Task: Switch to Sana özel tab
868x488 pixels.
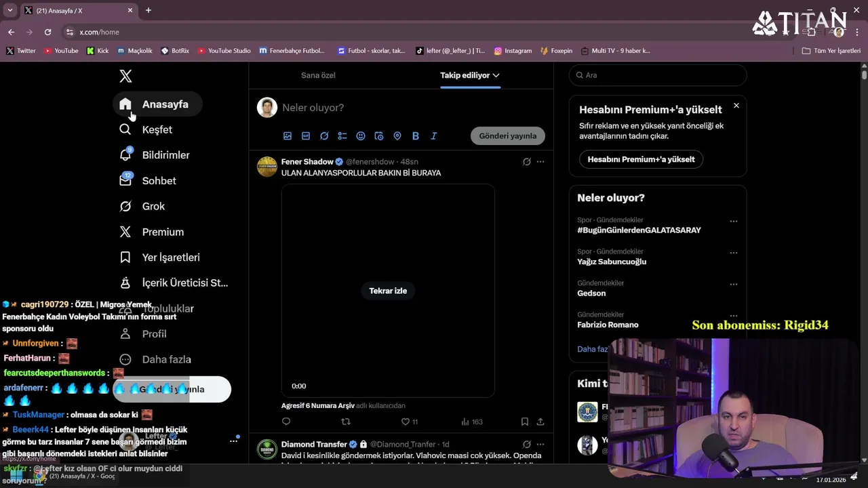Action: 318,75
